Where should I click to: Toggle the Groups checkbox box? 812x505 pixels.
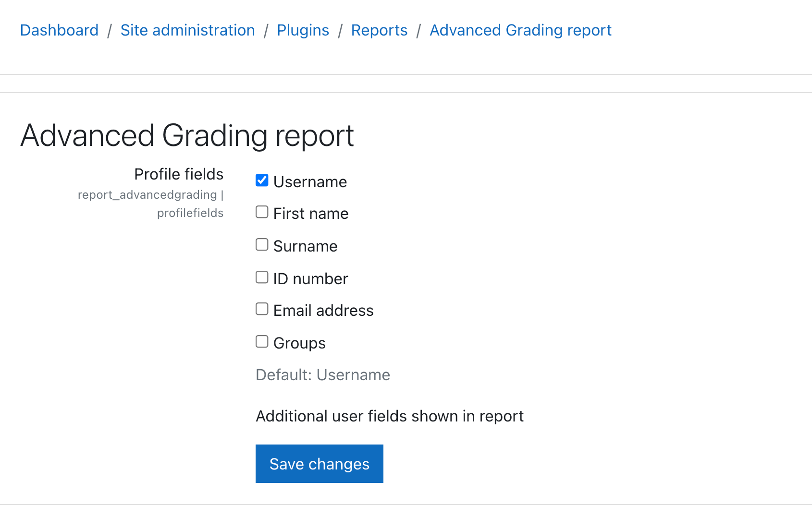[x=262, y=342]
